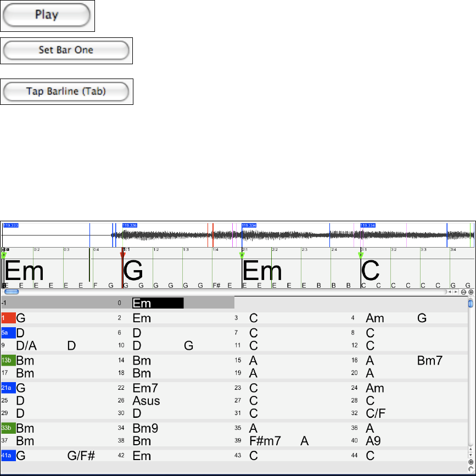Click the chord sheet scroll-down arrow
The height and width of the screenshot is (476, 476).
(471, 455)
